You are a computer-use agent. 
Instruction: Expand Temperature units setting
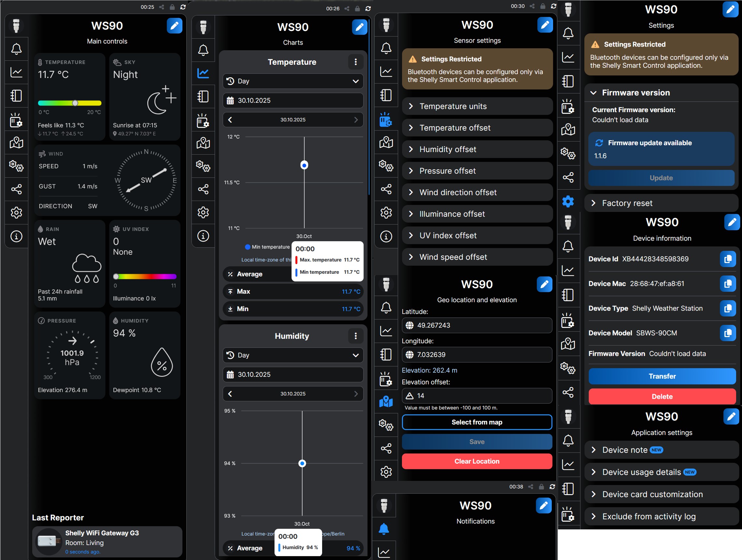point(477,106)
